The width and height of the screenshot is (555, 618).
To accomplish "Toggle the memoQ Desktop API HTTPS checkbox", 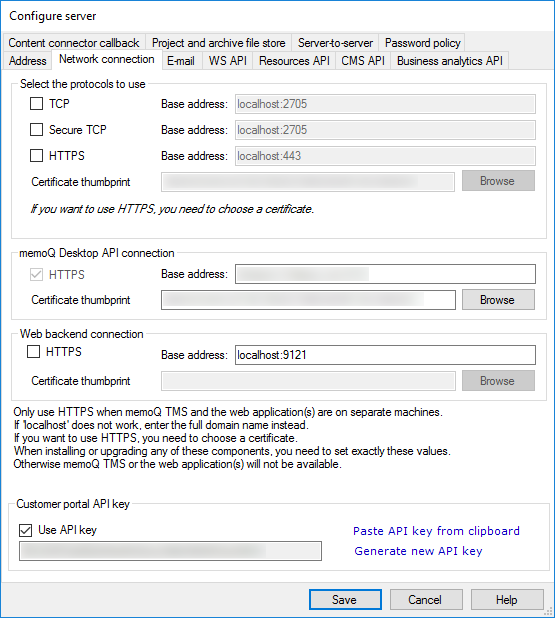I will coord(37,274).
